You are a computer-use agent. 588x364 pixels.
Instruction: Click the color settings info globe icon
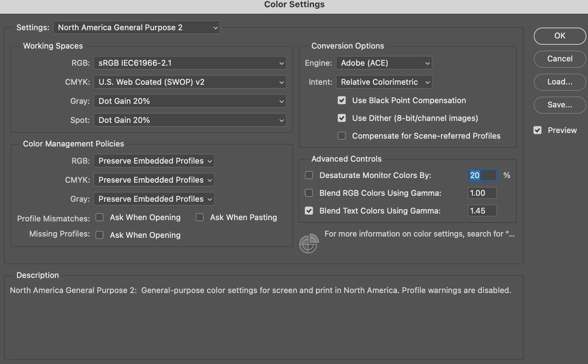308,243
